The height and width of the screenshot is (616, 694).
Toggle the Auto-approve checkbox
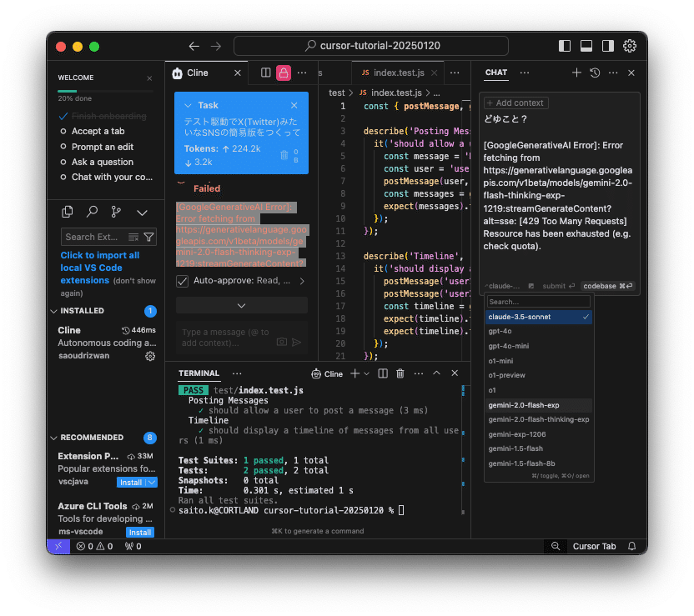[x=183, y=281]
